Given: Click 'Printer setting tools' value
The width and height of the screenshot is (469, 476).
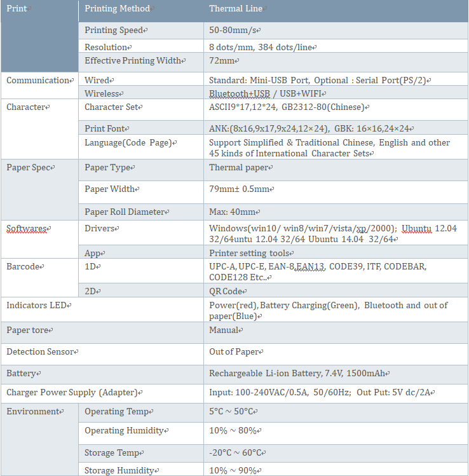Looking at the screenshot, I should (x=249, y=253).
